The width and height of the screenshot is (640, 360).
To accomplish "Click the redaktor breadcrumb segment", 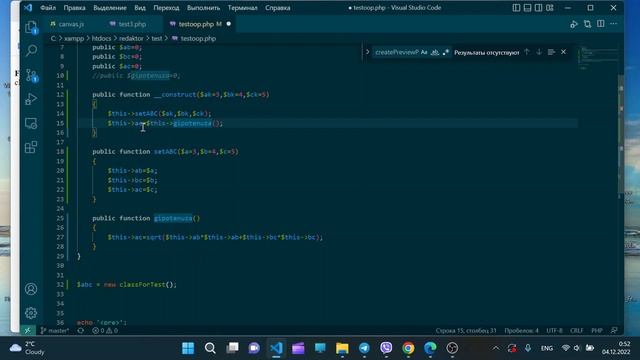I will point(131,38).
